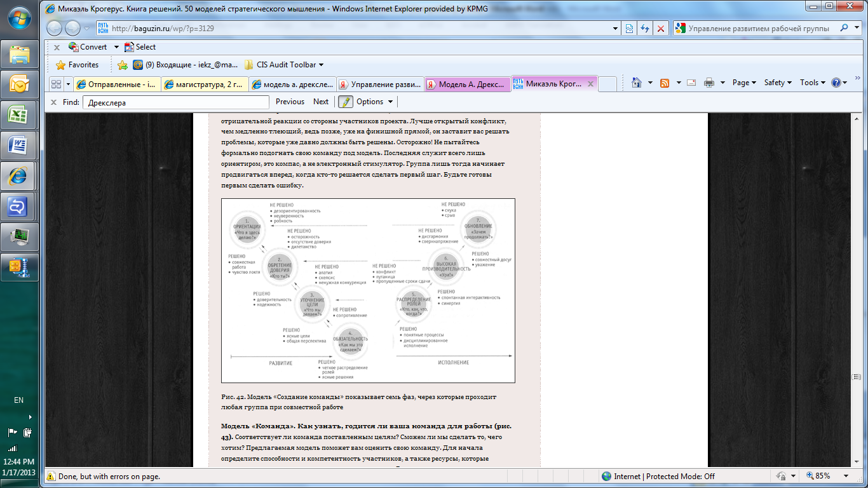Open the Safety menu
The height and width of the screenshot is (488, 868).
point(778,83)
